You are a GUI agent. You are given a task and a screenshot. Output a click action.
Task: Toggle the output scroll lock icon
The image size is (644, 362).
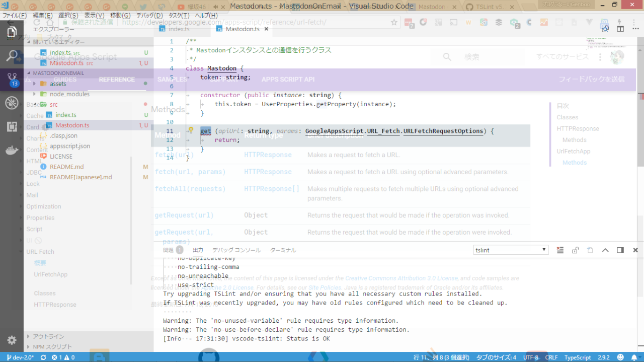pyautogui.click(x=575, y=250)
